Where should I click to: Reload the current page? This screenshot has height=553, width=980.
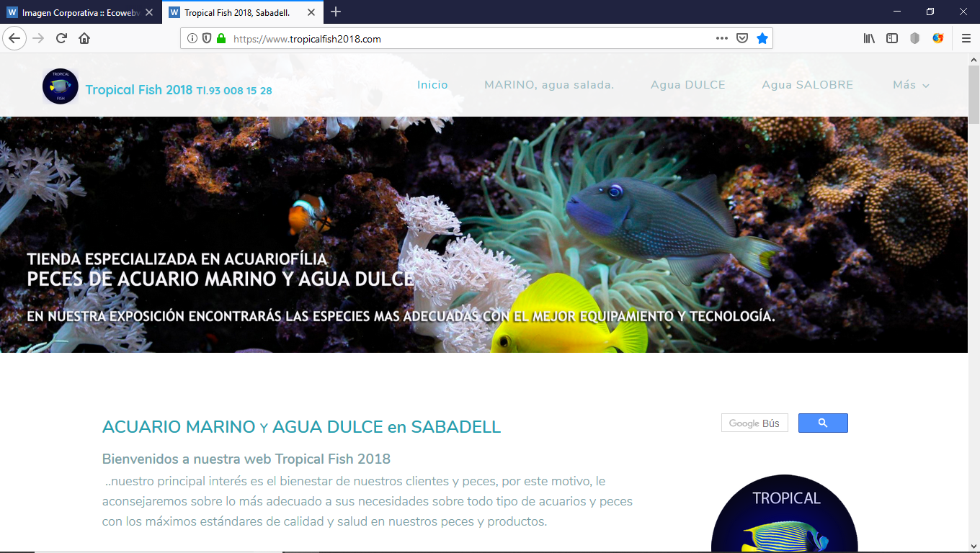click(x=61, y=39)
